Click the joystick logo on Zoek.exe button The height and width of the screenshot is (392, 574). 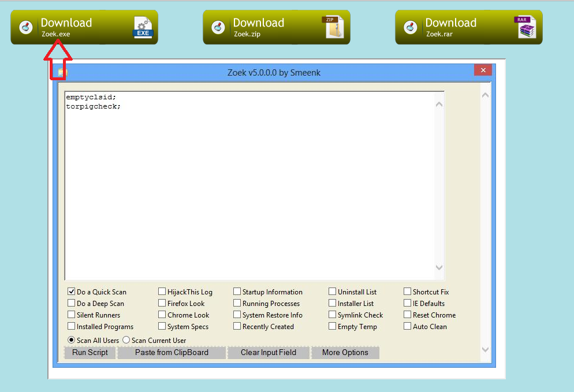click(x=26, y=28)
